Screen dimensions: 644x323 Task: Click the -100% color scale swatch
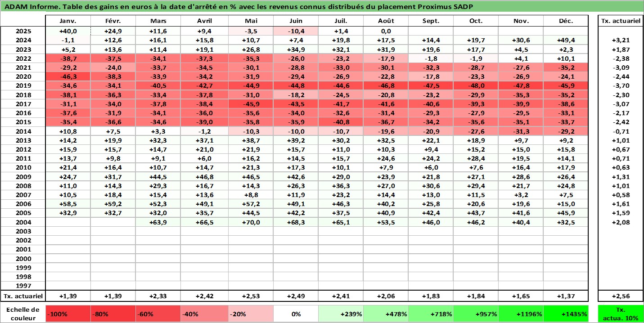68,314
